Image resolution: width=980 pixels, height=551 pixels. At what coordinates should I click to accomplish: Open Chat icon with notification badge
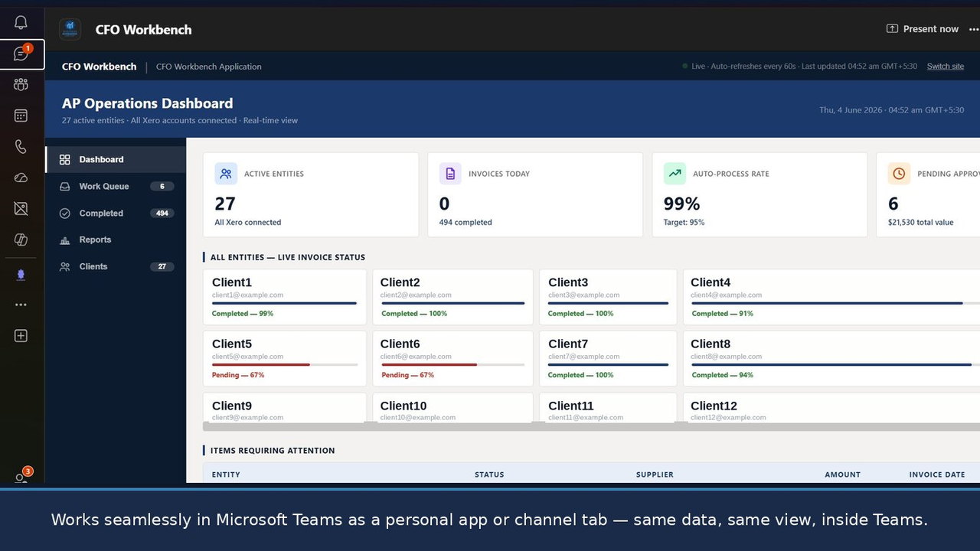tap(21, 54)
